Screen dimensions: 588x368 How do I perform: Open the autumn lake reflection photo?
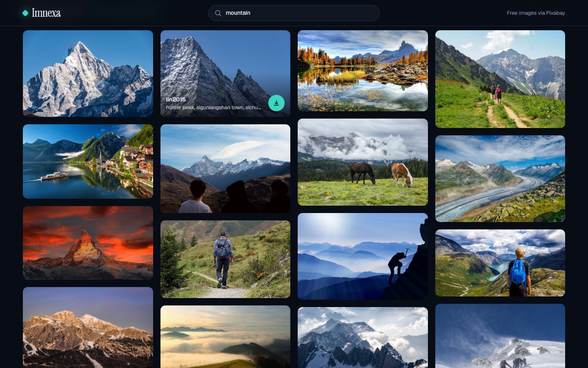[363, 71]
